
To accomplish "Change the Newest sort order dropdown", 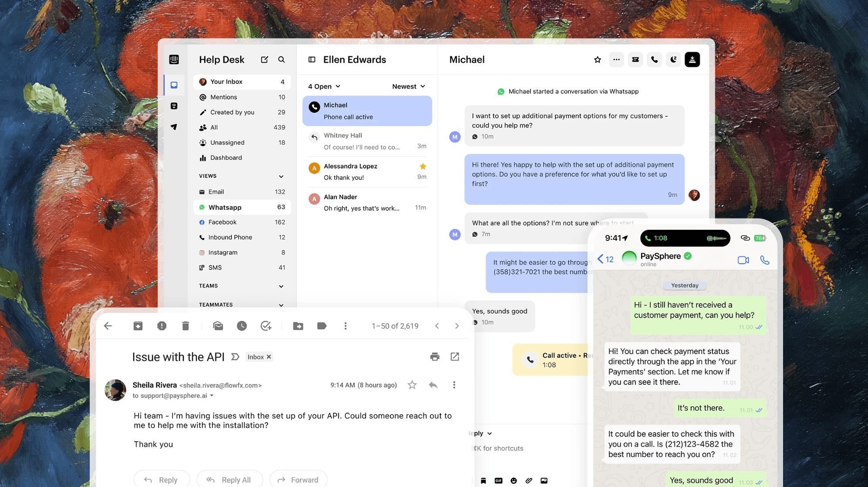I will 409,87.
